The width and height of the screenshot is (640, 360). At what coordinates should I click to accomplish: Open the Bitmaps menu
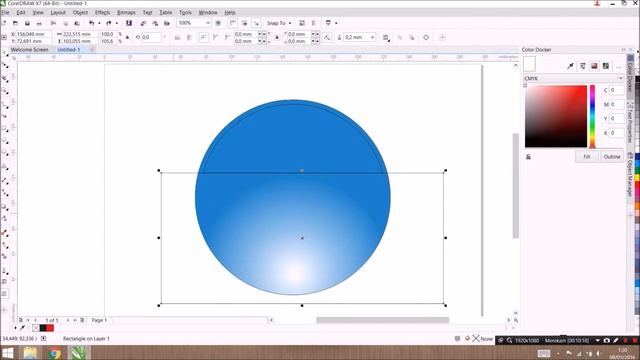point(126,13)
